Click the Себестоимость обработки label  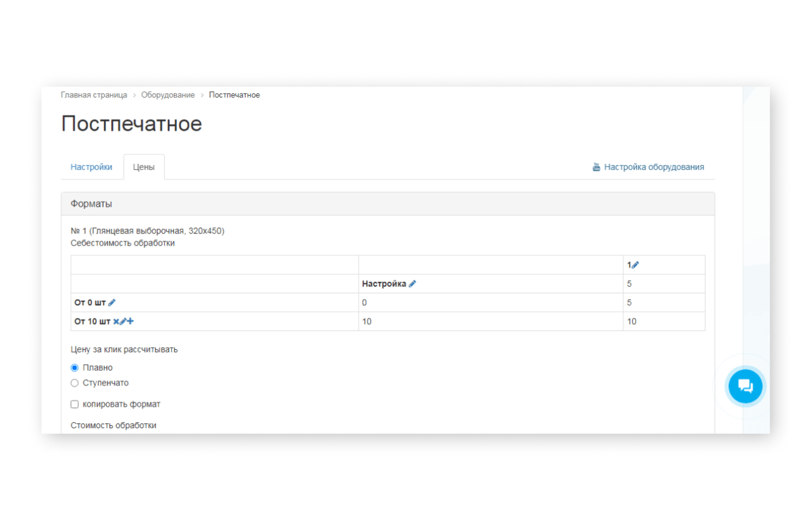click(x=123, y=243)
